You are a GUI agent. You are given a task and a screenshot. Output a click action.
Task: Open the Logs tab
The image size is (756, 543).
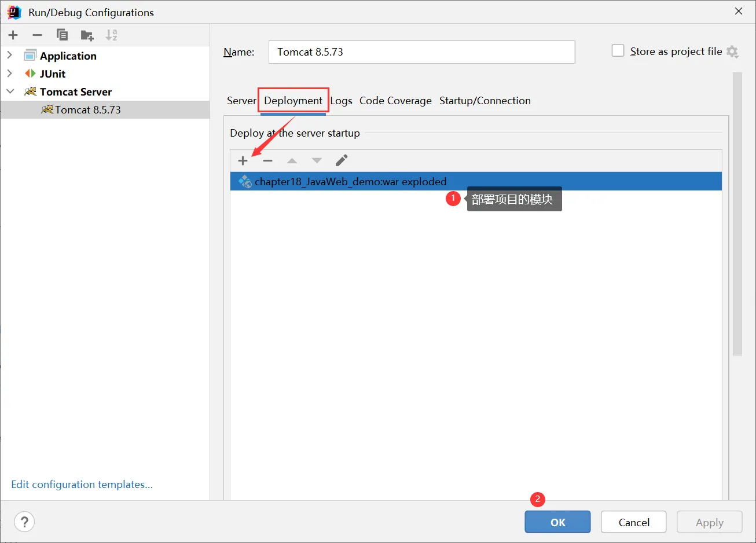coord(341,101)
